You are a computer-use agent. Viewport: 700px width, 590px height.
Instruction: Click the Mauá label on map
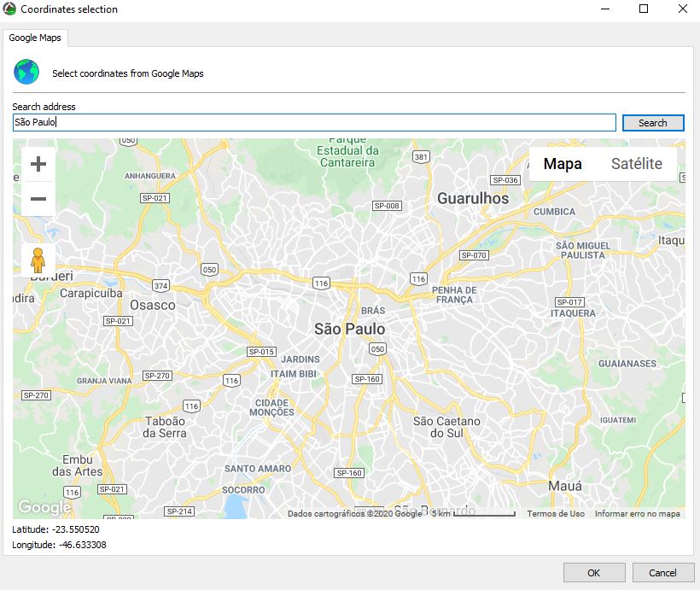click(x=565, y=486)
